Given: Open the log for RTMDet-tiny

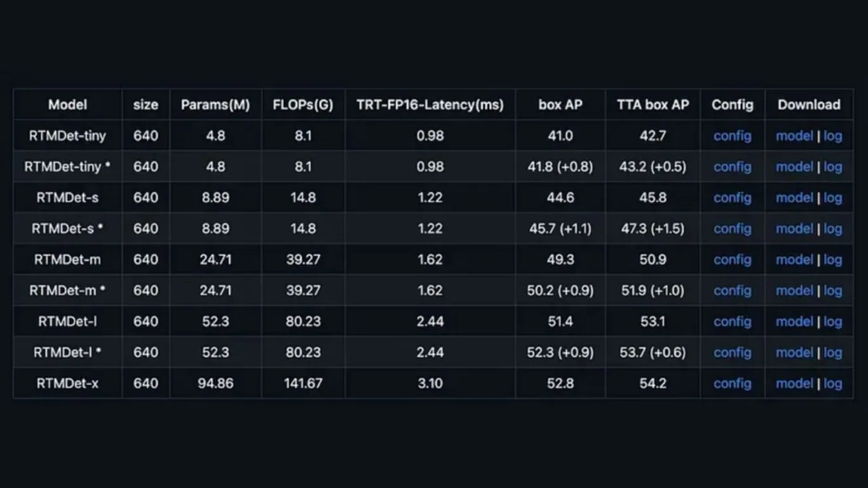Looking at the screenshot, I should (x=833, y=136).
